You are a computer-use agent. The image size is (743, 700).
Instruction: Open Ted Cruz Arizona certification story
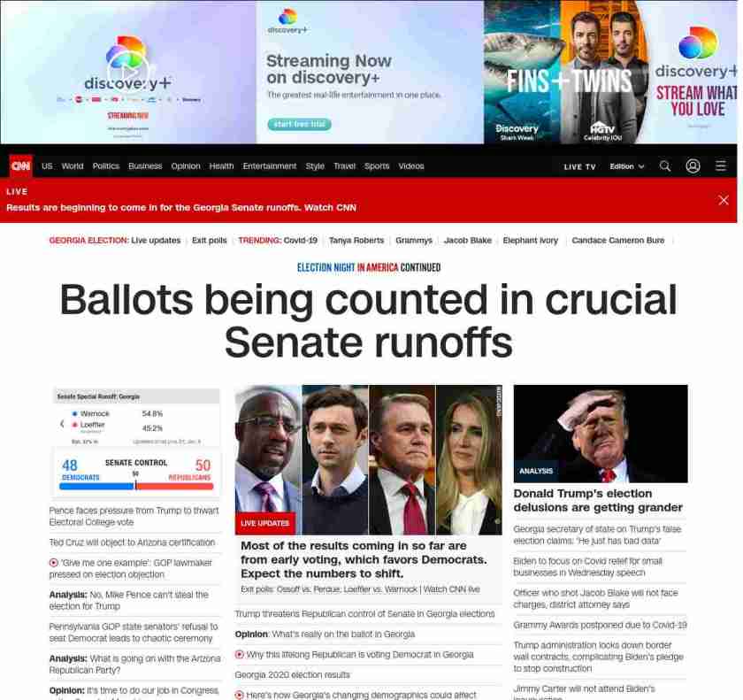click(132, 542)
